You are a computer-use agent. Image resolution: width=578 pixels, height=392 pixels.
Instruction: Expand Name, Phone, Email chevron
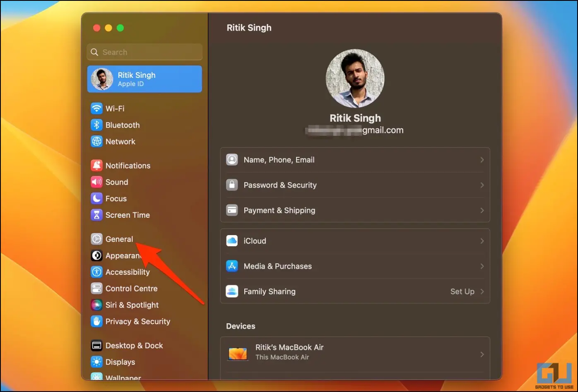[482, 160]
